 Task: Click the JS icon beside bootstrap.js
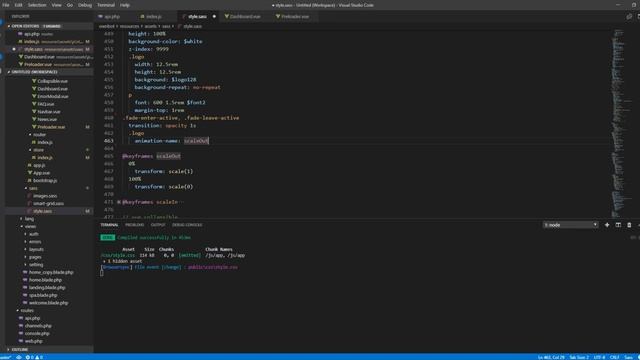coord(29,180)
